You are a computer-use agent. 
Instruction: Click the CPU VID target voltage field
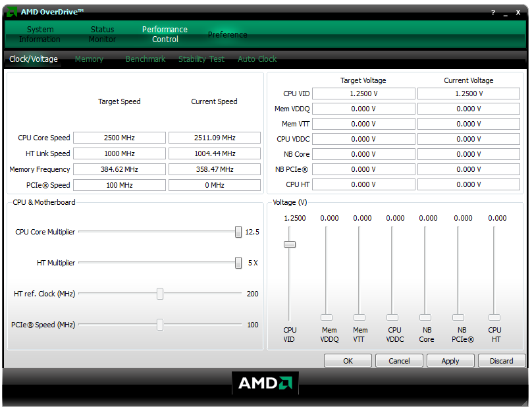click(363, 94)
